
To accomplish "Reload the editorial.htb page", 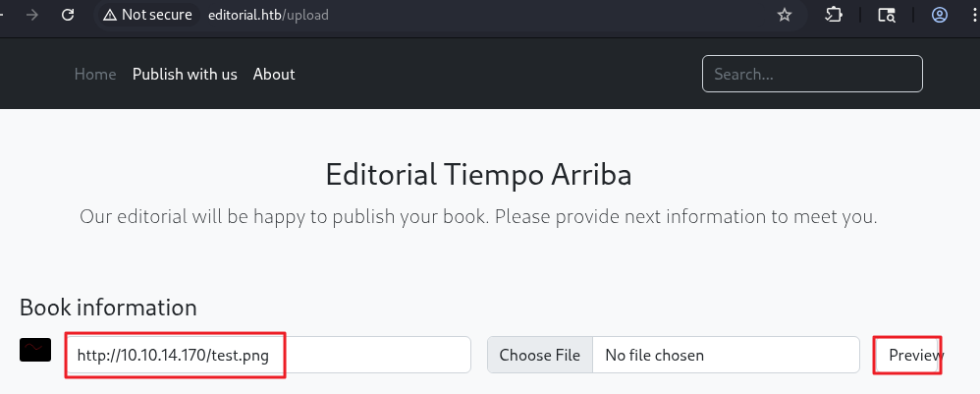I will click(68, 15).
